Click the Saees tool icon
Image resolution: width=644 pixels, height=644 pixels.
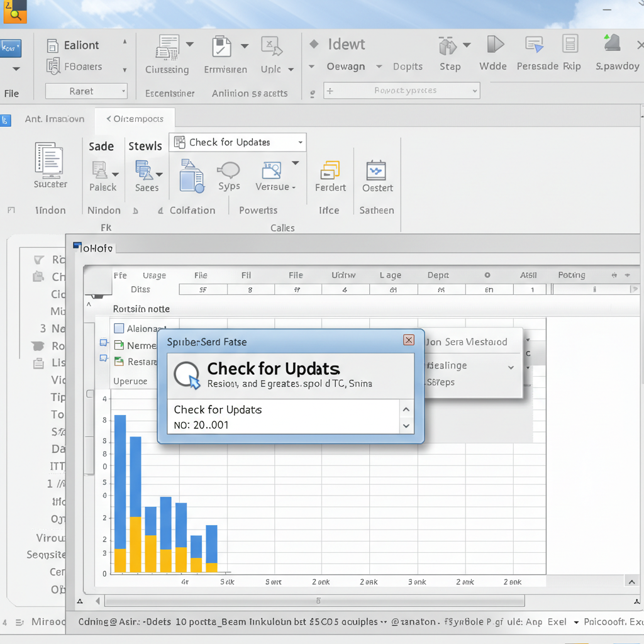(x=143, y=170)
